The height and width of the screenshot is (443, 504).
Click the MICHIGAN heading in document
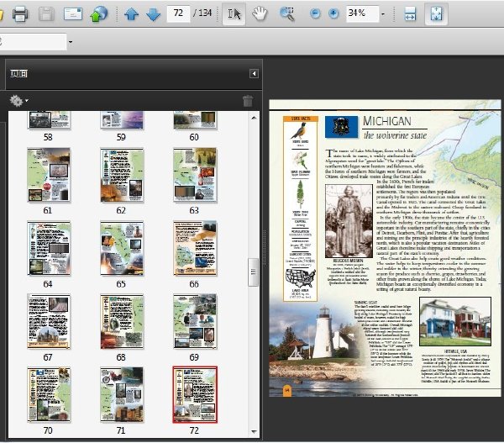coord(387,121)
